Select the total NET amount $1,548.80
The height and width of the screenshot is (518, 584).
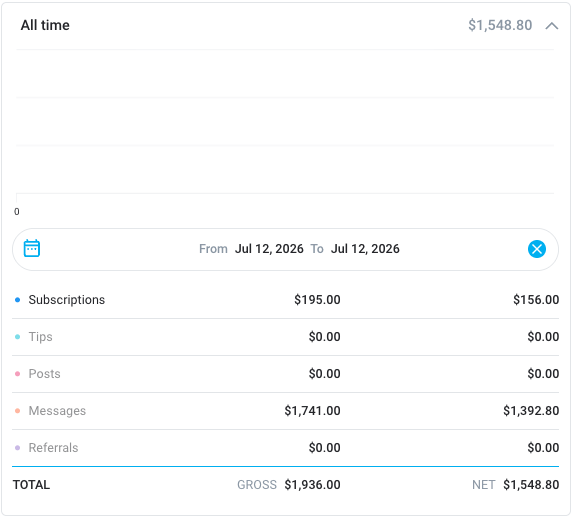(531, 485)
